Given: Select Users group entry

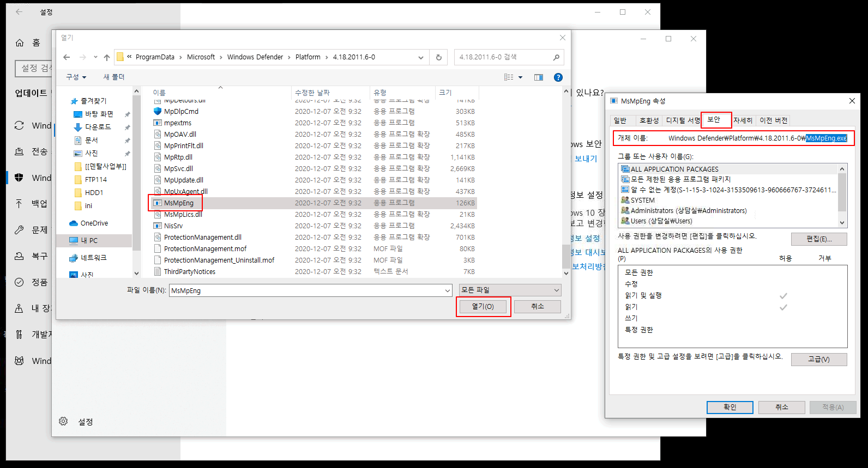Looking at the screenshot, I should [656, 221].
